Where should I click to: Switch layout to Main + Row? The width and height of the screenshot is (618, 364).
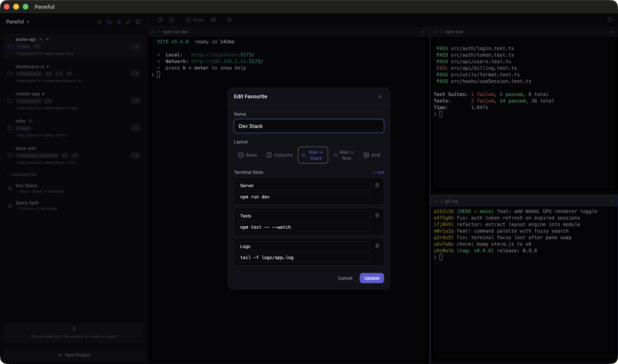[x=344, y=155]
